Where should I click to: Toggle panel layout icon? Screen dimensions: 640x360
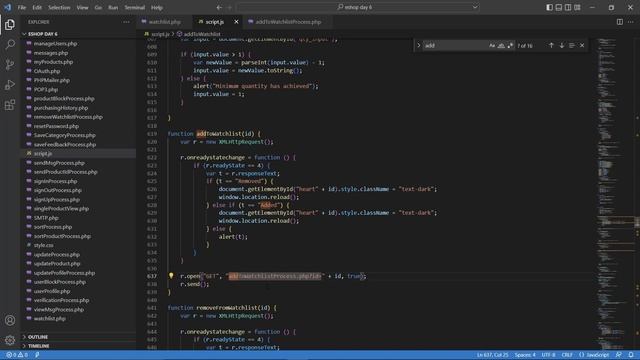point(559,7)
